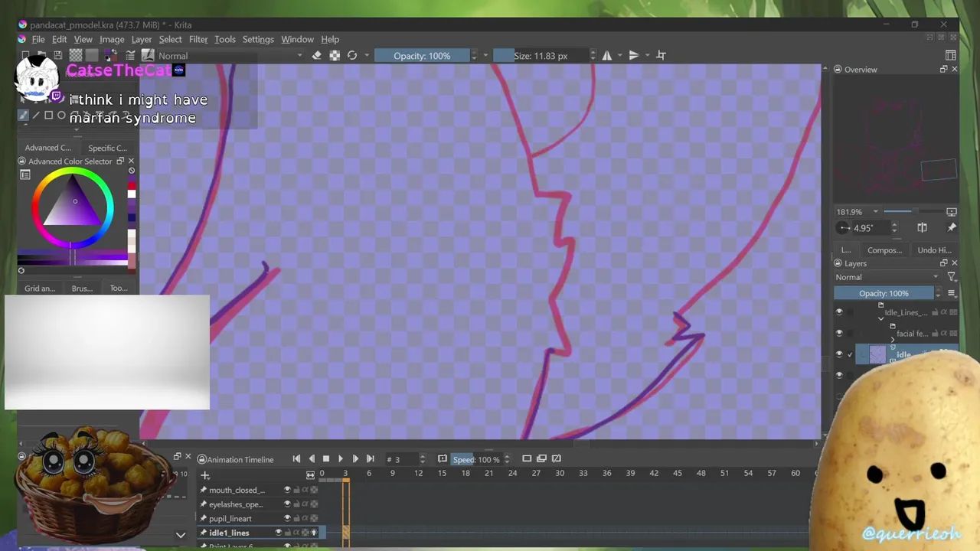This screenshot has height=551, width=980.
Task: Open layer blending mode Normal dropdown
Action: pos(887,277)
